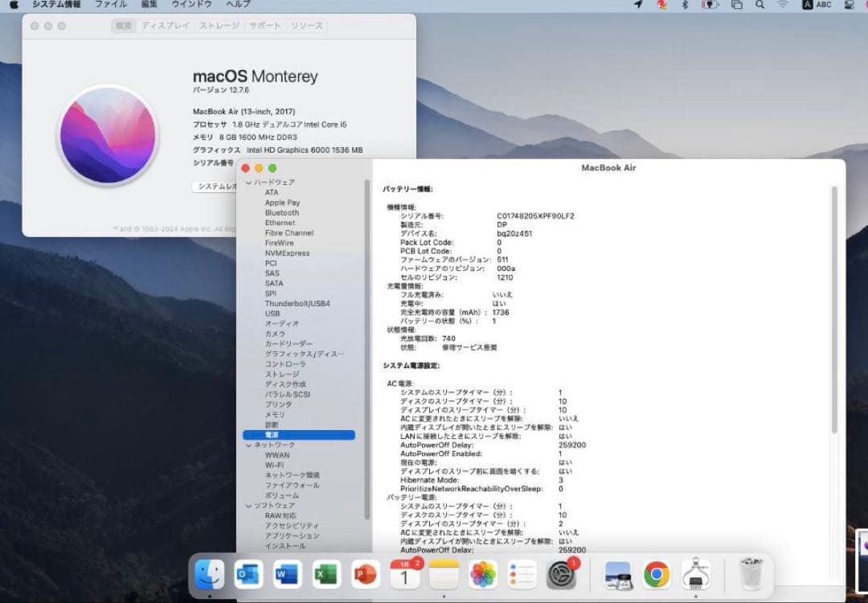Open the ファイル menu

coord(111,5)
